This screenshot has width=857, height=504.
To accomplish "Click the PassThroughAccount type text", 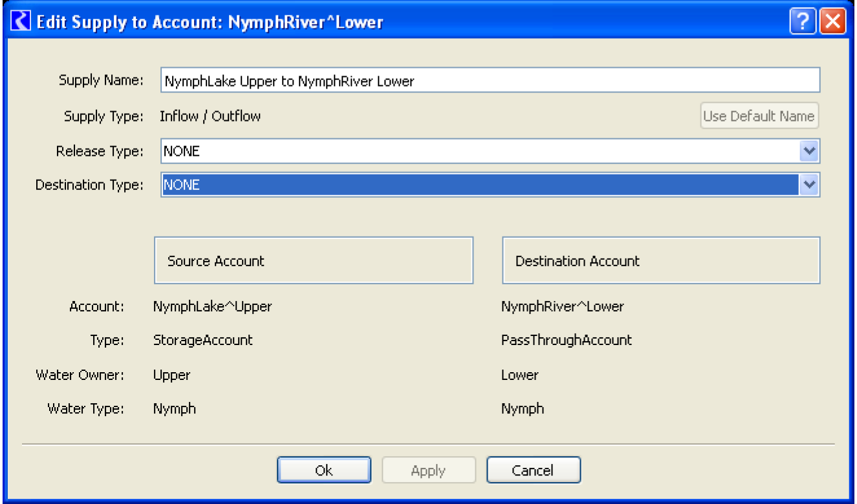I will coord(566,340).
